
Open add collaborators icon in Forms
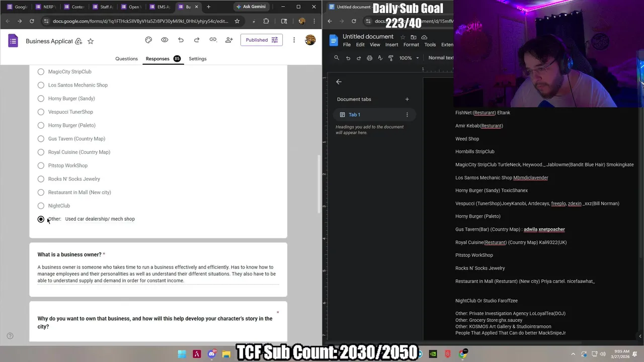click(229, 40)
